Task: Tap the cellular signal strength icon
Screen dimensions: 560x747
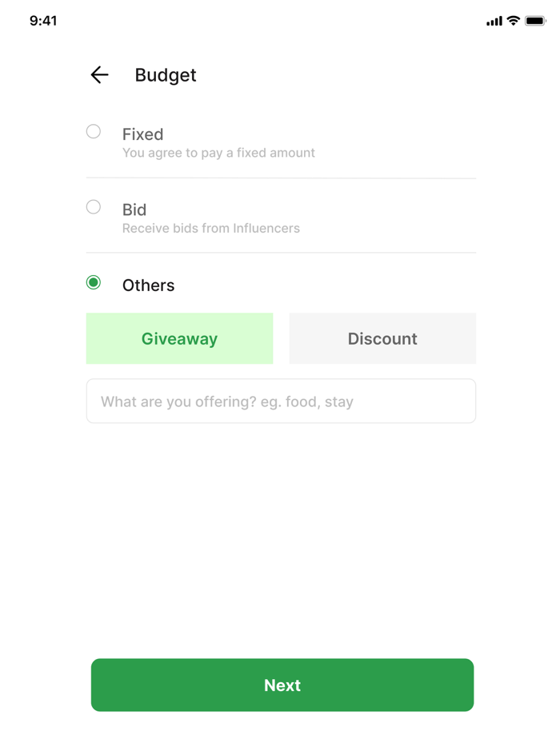Action: (494, 21)
